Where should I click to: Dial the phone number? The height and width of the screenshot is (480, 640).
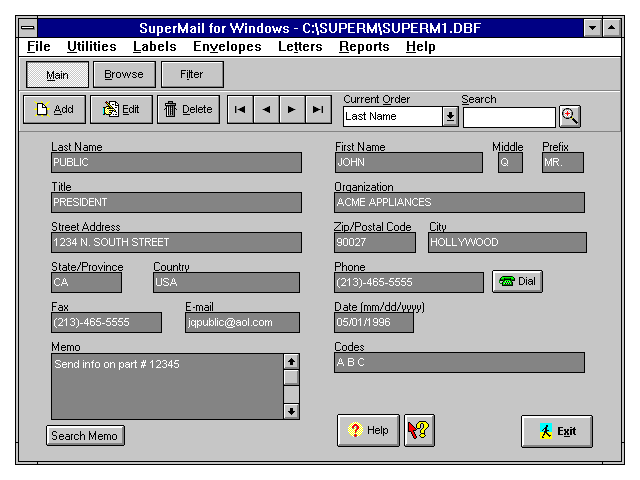coord(517,282)
